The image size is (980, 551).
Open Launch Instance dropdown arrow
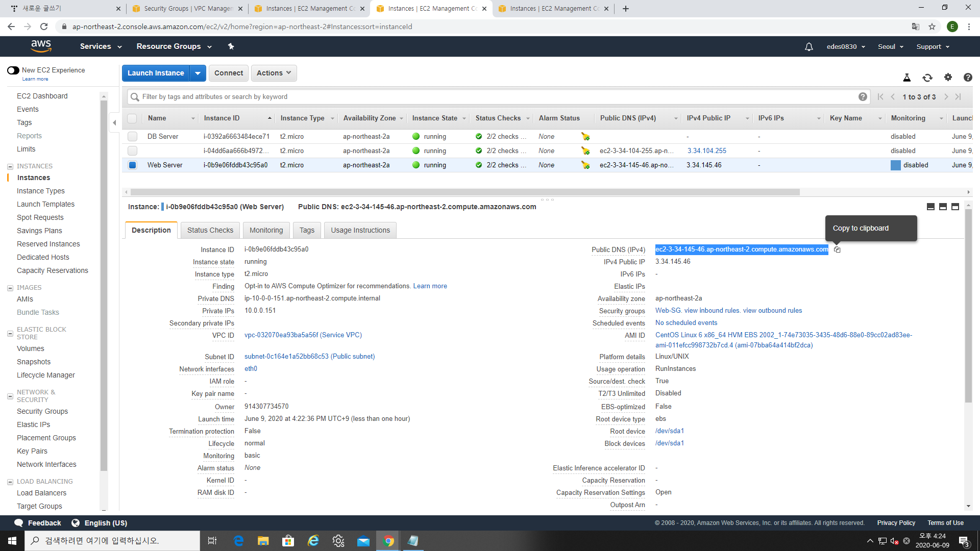(x=198, y=73)
